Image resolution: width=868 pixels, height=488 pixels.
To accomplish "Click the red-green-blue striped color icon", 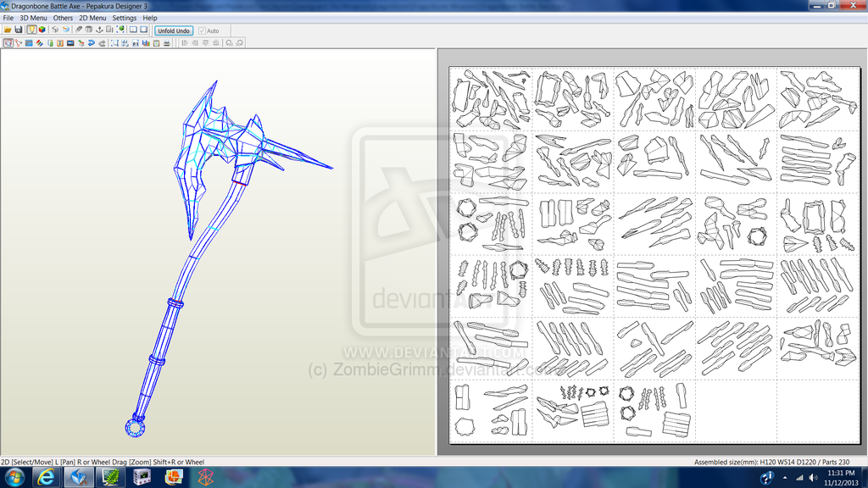I will tap(39, 42).
